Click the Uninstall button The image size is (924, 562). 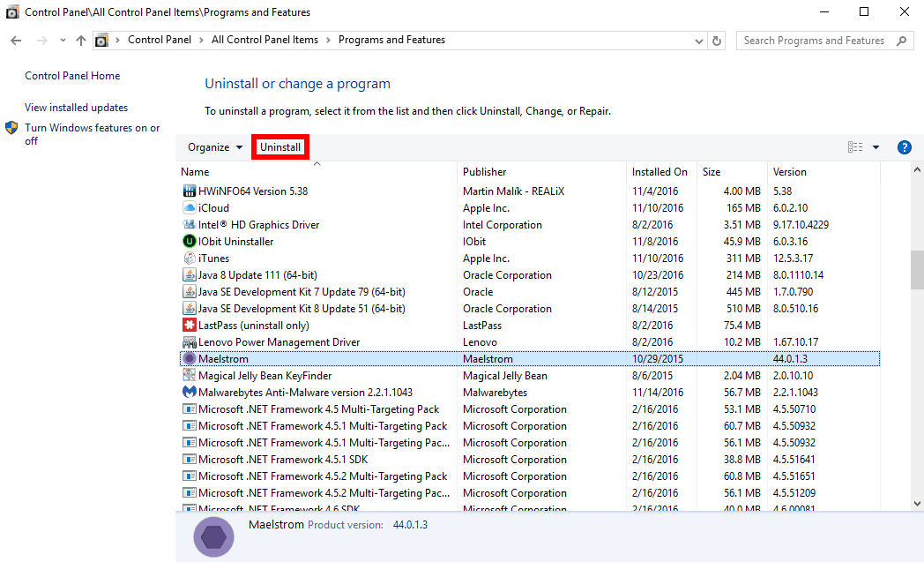pyautogui.click(x=280, y=147)
